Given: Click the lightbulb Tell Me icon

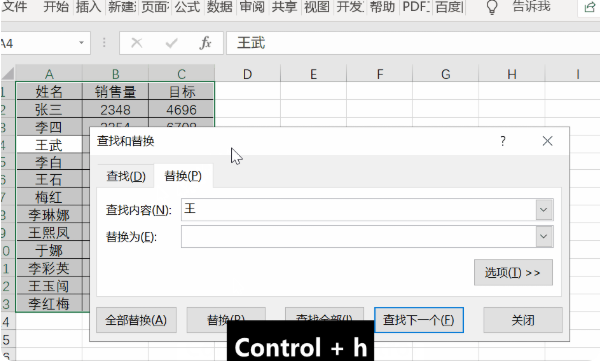Looking at the screenshot, I should [492, 7].
